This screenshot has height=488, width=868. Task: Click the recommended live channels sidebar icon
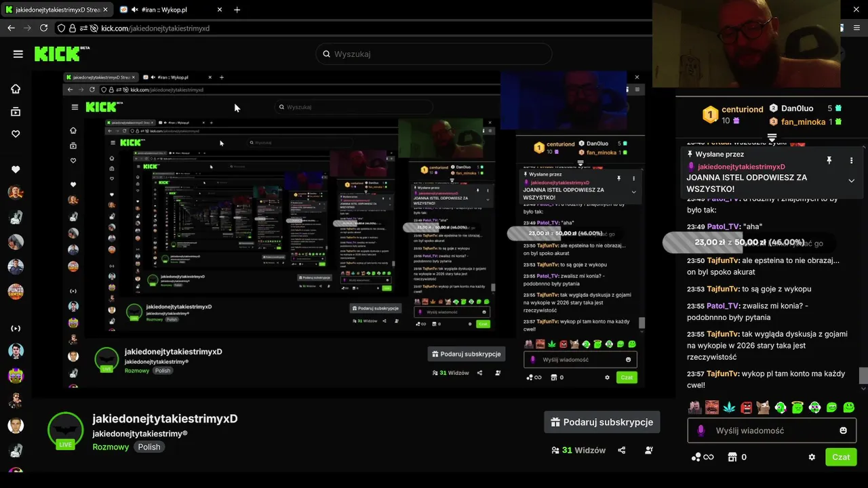pos(16,329)
